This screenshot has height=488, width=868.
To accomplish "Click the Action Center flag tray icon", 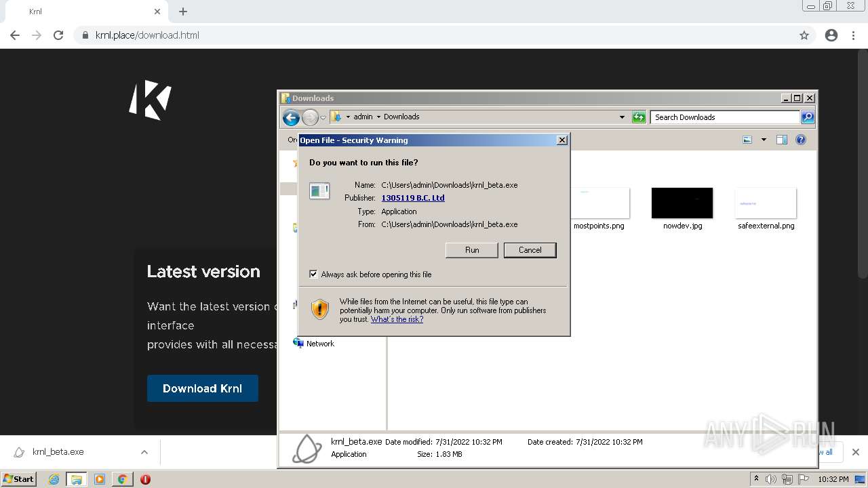I will click(804, 479).
